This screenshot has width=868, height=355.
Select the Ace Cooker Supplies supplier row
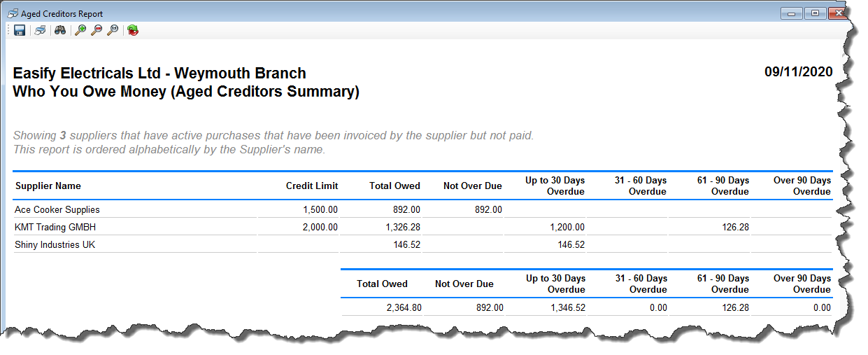(x=57, y=209)
